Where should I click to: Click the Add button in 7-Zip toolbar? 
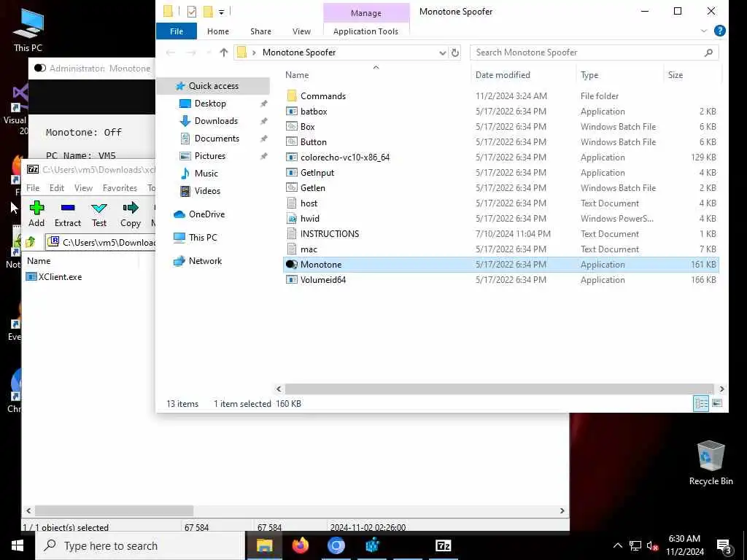(36, 214)
